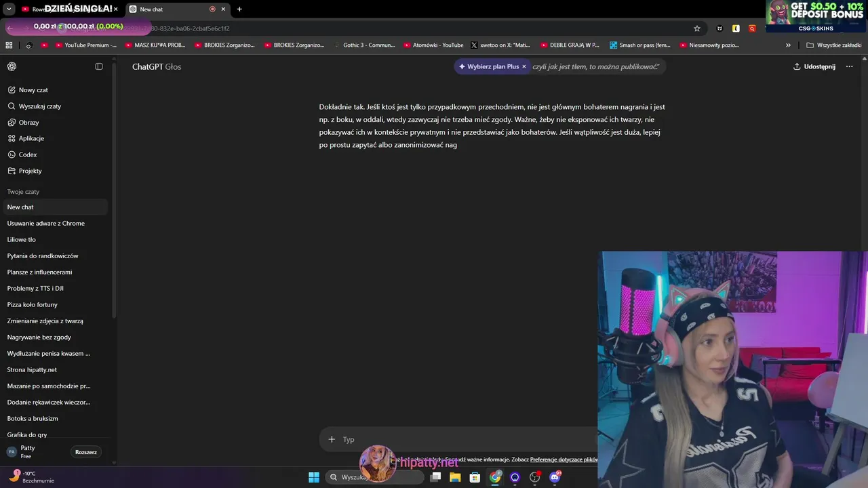Open the Smash or pass bookmark
The image size is (868, 488).
click(x=640, y=45)
